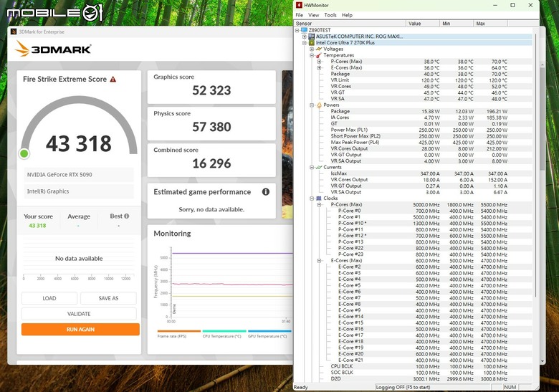Expand the P-Cores (Max) temperature row
The image size is (559, 392).
point(319,62)
